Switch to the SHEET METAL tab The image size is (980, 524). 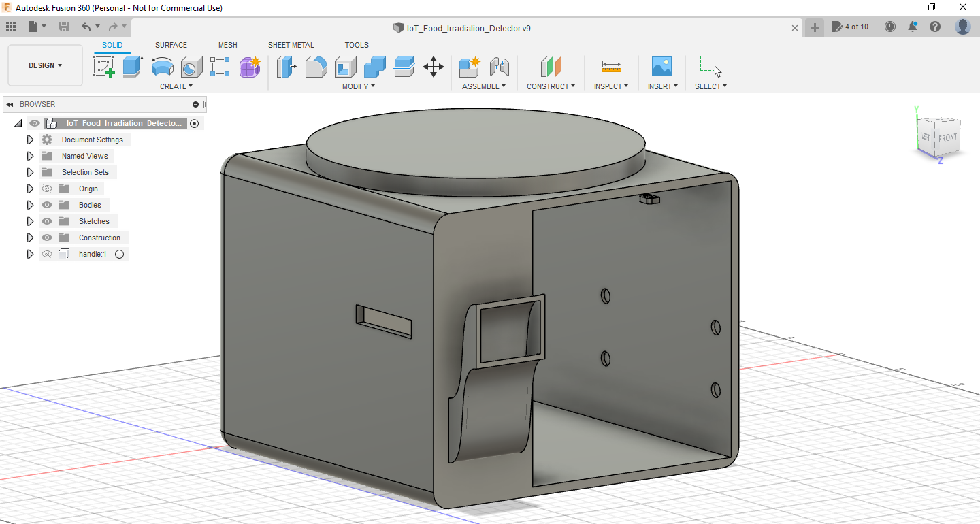tap(291, 45)
